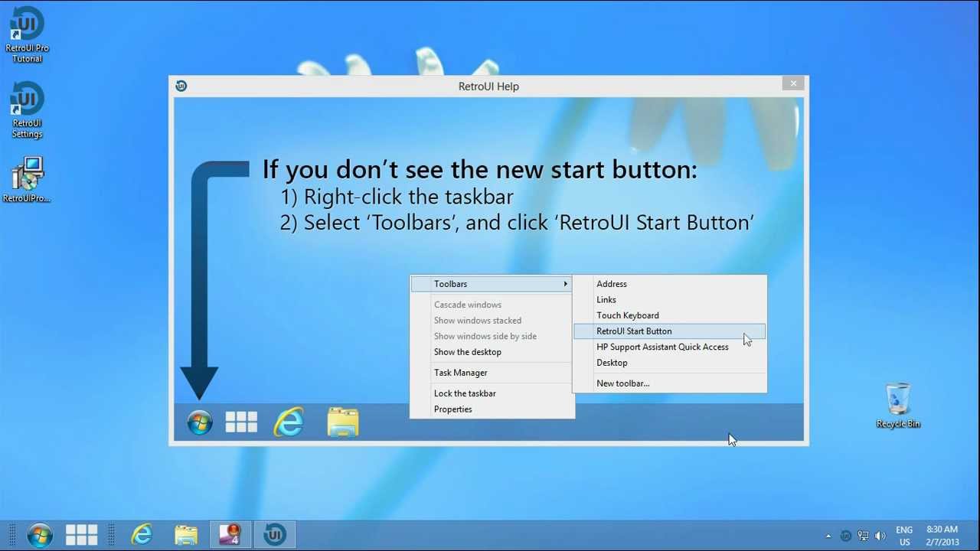980x551 pixels.
Task: Select the RetroUIPro installer icon on the desktop
Action: 27,180
